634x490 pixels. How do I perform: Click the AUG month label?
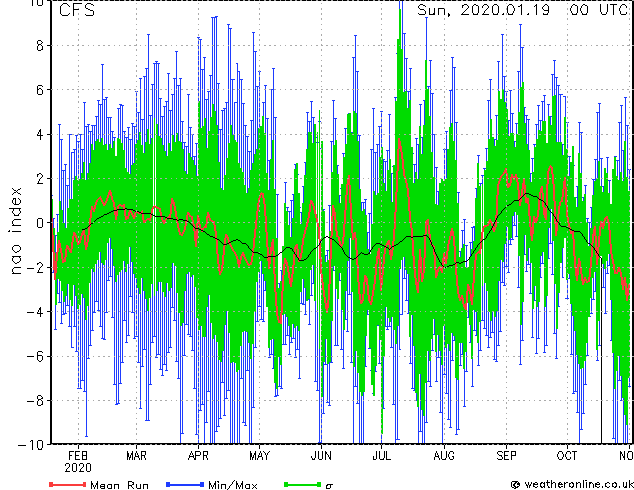coord(444,456)
